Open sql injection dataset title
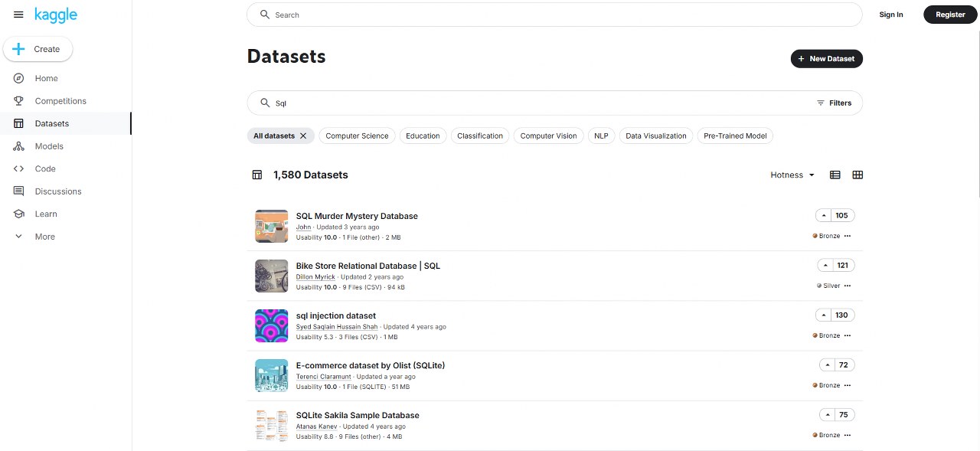 [x=336, y=315]
